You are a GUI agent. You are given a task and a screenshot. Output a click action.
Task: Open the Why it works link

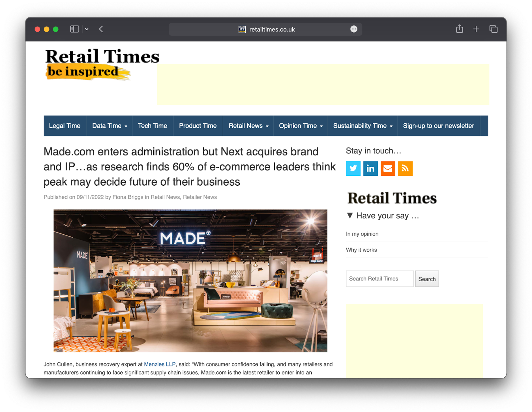click(361, 250)
